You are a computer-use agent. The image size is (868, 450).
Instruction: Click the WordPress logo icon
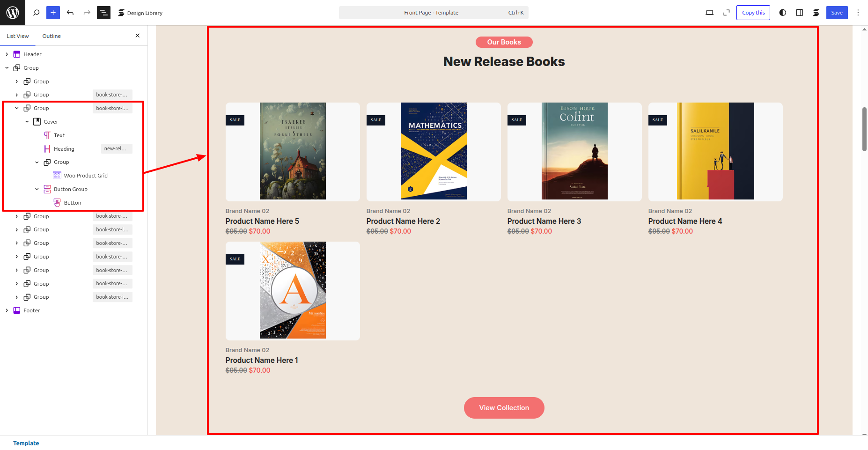click(13, 13)
